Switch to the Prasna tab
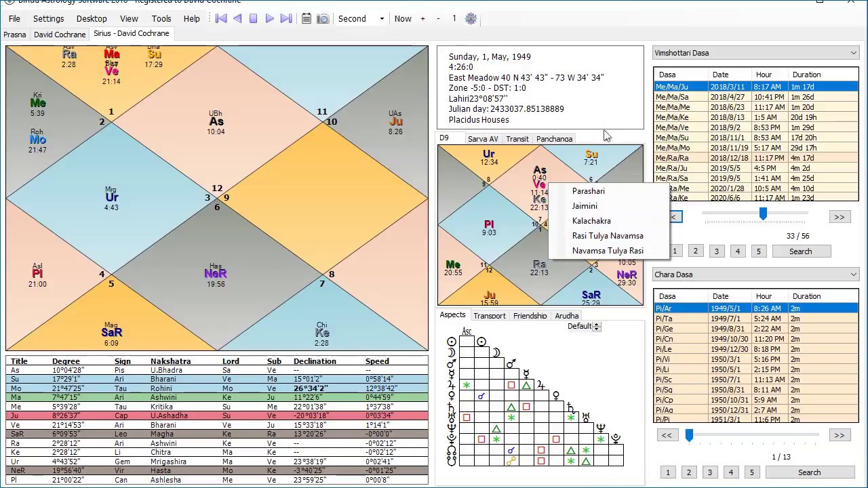 15,34
